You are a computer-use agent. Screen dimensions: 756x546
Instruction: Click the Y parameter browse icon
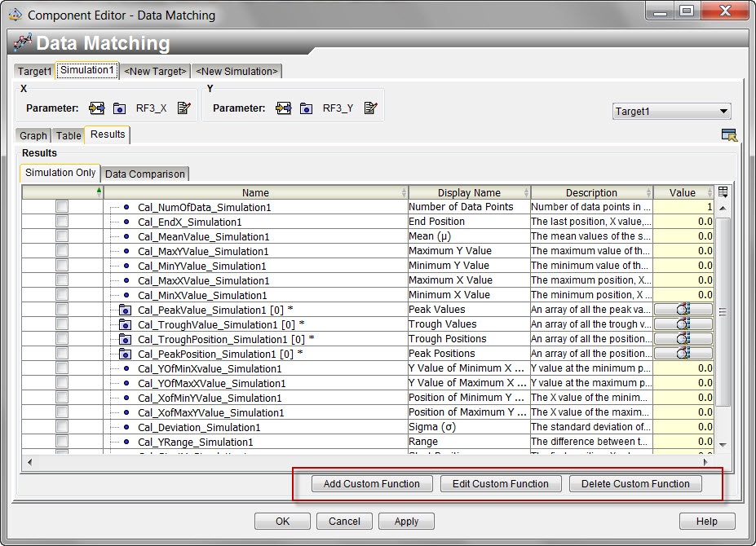[304, 108]
